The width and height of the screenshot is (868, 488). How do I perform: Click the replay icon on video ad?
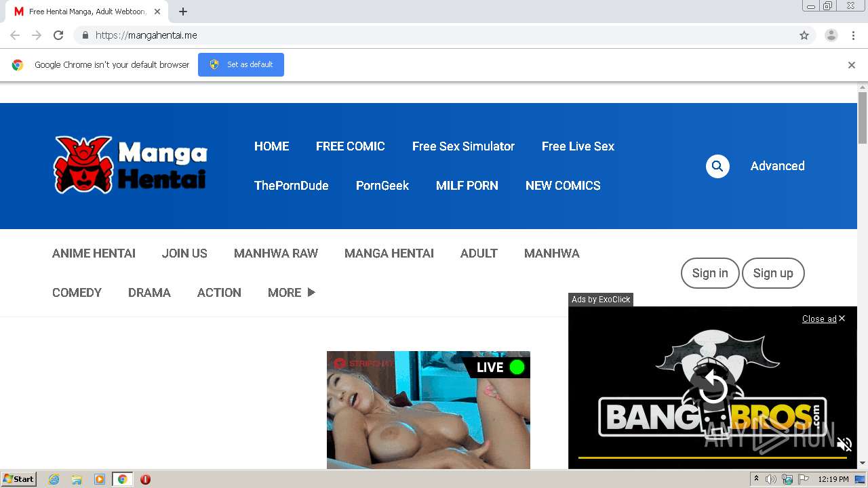point(713,388)
